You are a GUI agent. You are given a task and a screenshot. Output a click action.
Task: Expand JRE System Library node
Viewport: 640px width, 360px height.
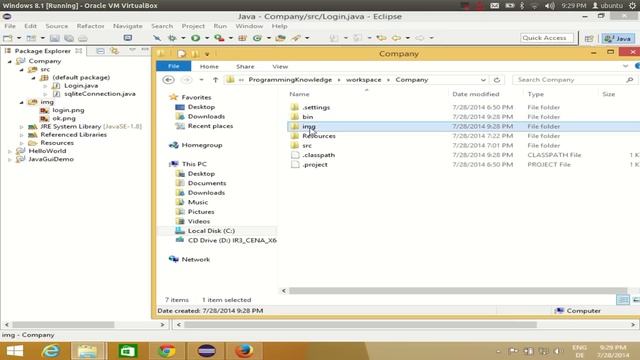point(22,127)
